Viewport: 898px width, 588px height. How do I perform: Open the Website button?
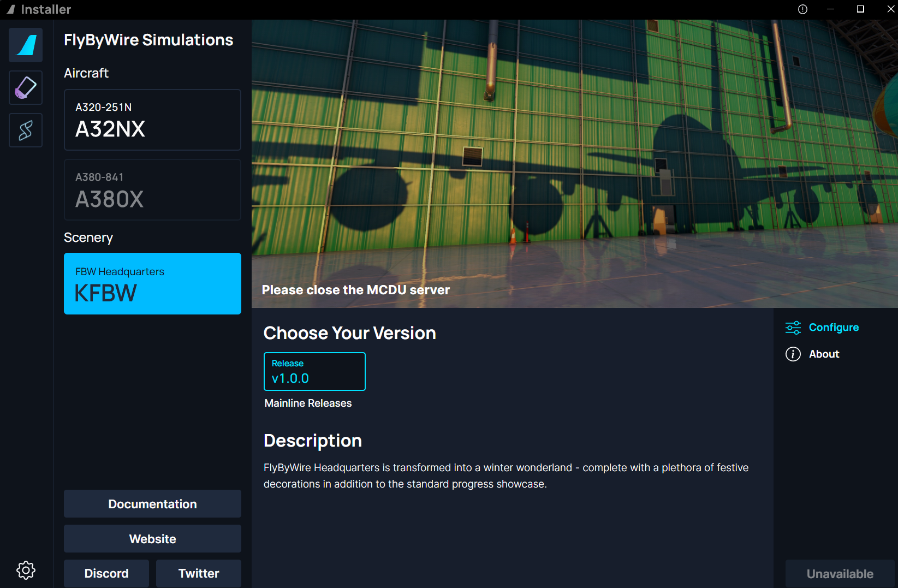coord(152,539)
